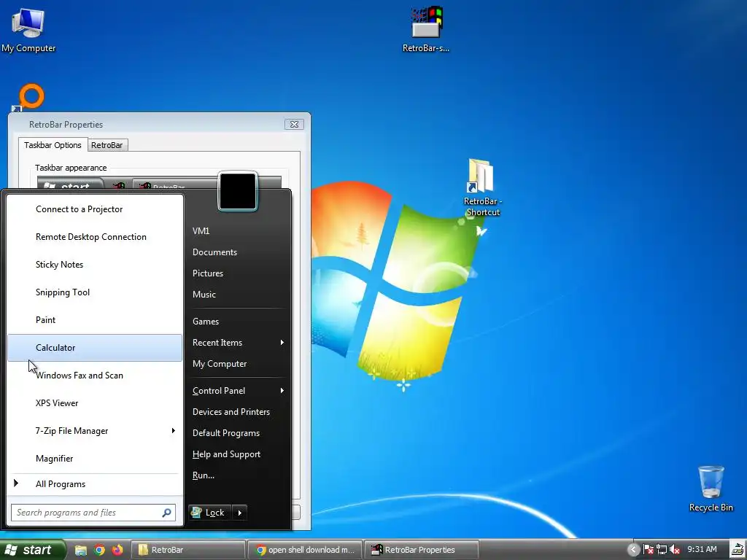Launch Chrome from quick launch
The image size is (747, 560).
tap(99, 550)
